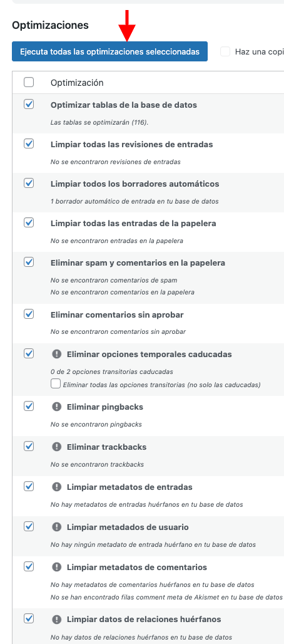Uncheck Limpiar todas las entradas de la papelera
Image resolution: width=284 pixels, height=644 pixels.
(x=29, y=222)
